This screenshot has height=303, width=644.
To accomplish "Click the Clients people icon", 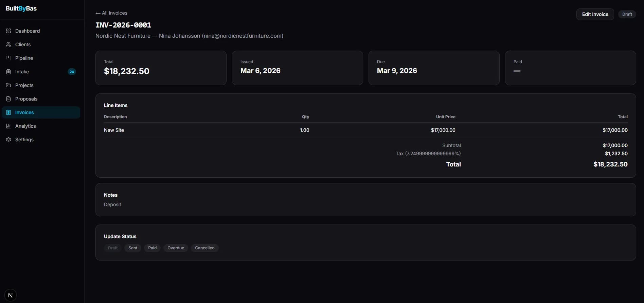I will (x=8, y=44).
